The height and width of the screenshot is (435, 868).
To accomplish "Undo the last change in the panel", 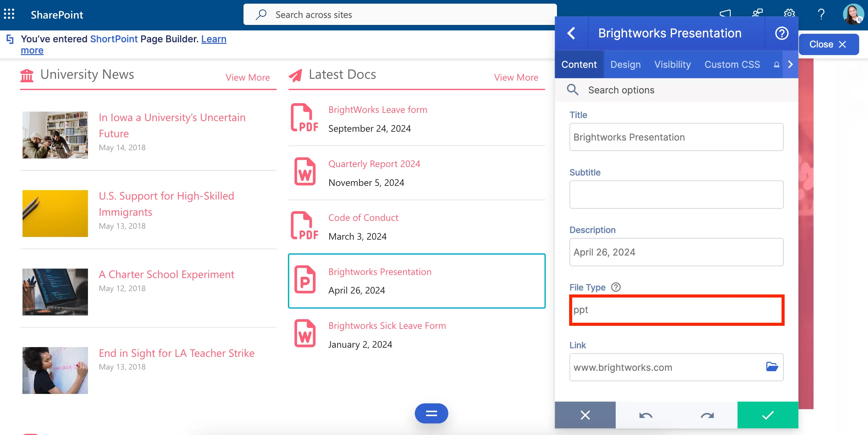I will point(645,415).
